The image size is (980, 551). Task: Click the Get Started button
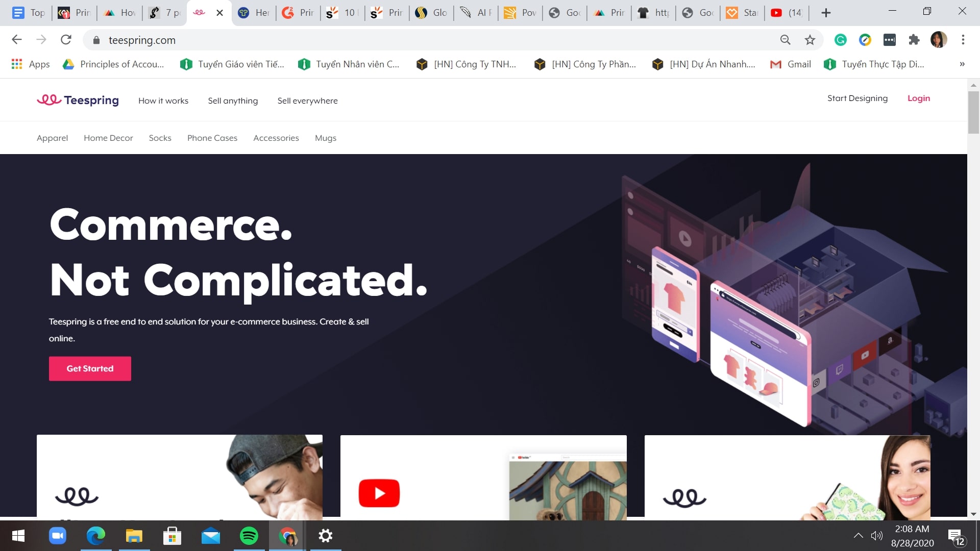90,368
